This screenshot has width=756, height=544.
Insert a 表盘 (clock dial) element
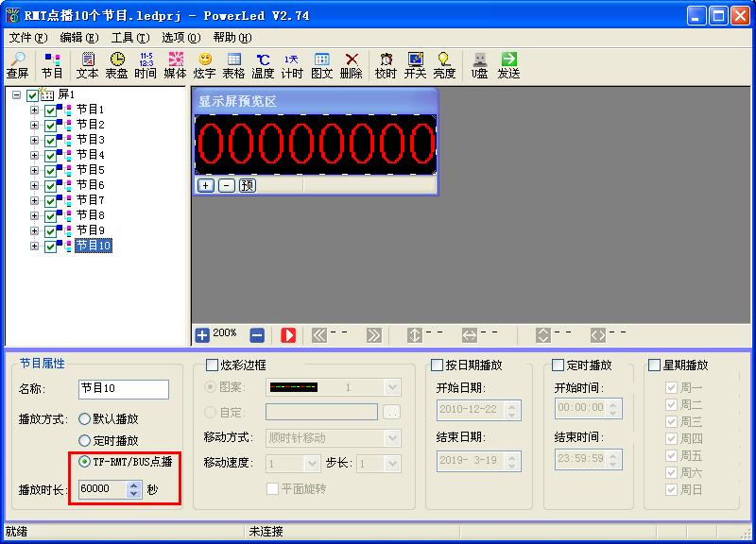pos(116,65)
